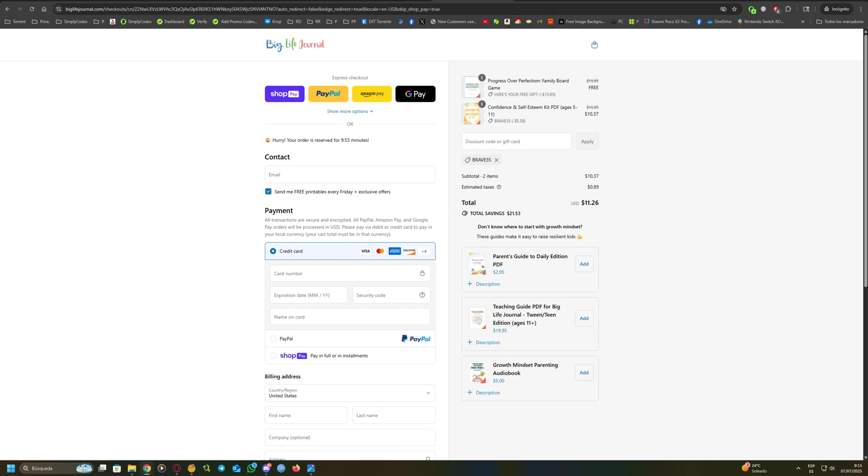Viewport: 868px width, 476px height.
Task: Open SimplyCodes bookmarks folder
Action: pyautogui.click(x=71, y=21)
